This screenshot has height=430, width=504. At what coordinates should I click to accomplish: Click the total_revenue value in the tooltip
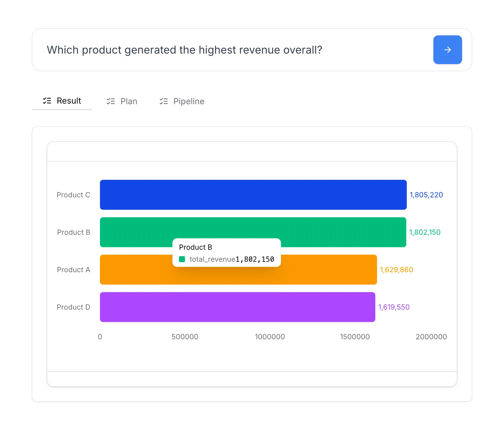tap(254, 259)
